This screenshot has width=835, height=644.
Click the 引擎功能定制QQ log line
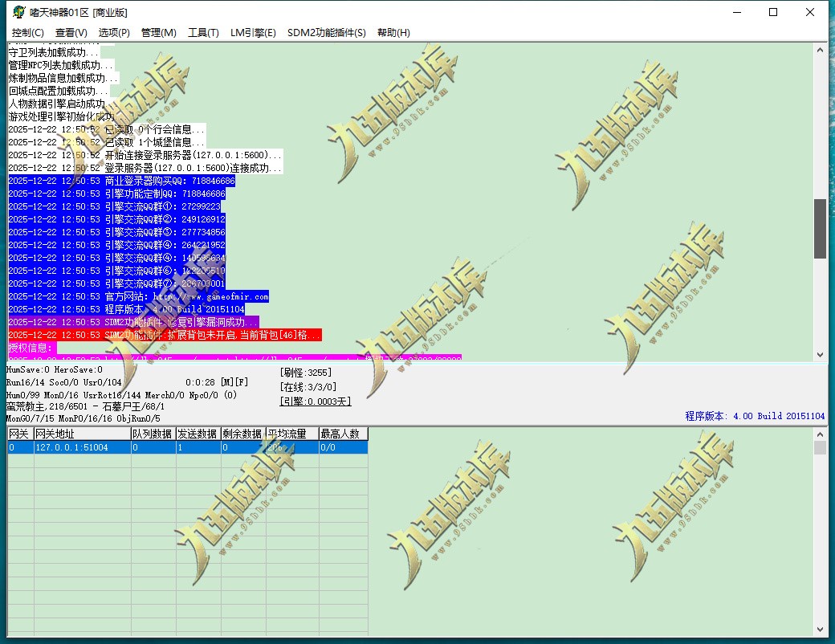pyautogui.click(x=116, y=194)
